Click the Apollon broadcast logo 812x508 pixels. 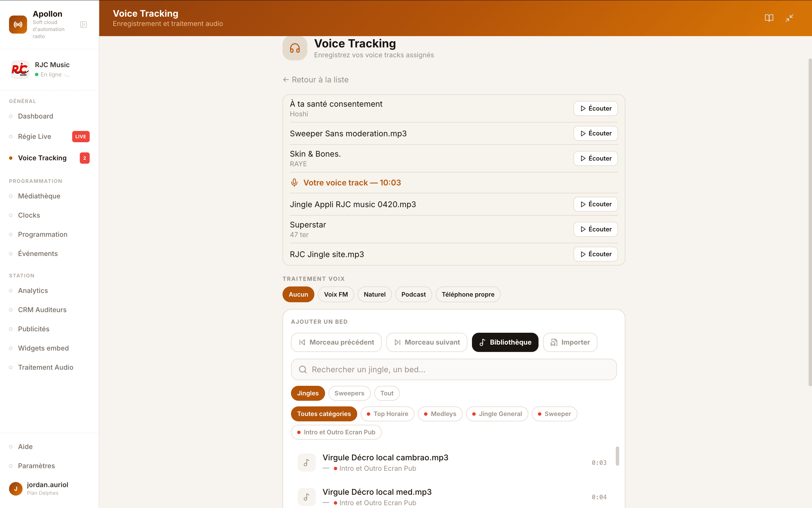(18, 25)
